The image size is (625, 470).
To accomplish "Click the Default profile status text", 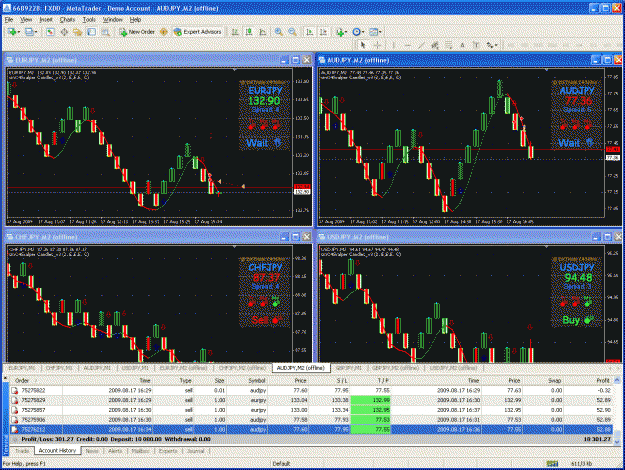I will coord(281,464).
